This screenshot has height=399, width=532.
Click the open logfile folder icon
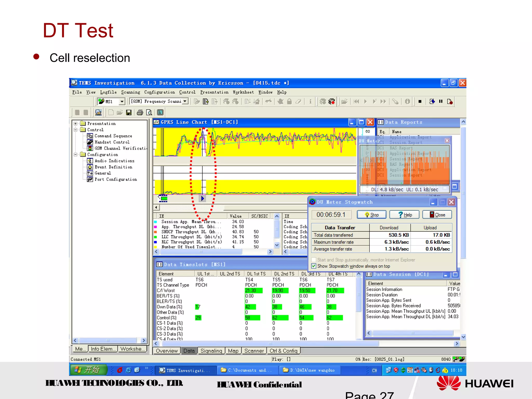click(x=344, y=102)
